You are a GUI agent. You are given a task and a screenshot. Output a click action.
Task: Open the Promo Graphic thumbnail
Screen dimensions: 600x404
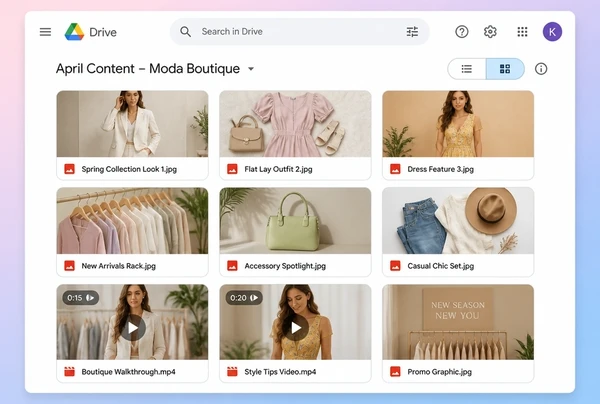point(458,322)
